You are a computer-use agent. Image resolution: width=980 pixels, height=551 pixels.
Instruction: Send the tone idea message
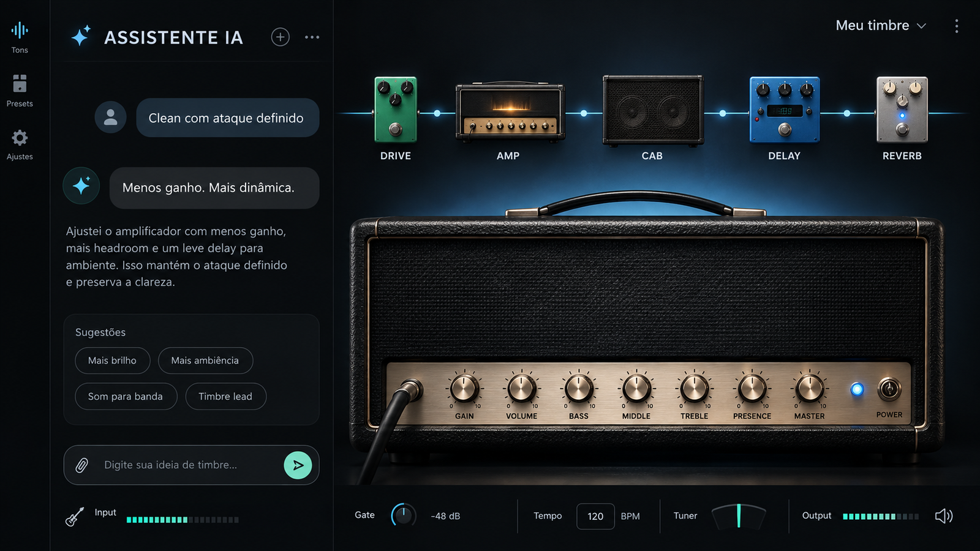298,465
